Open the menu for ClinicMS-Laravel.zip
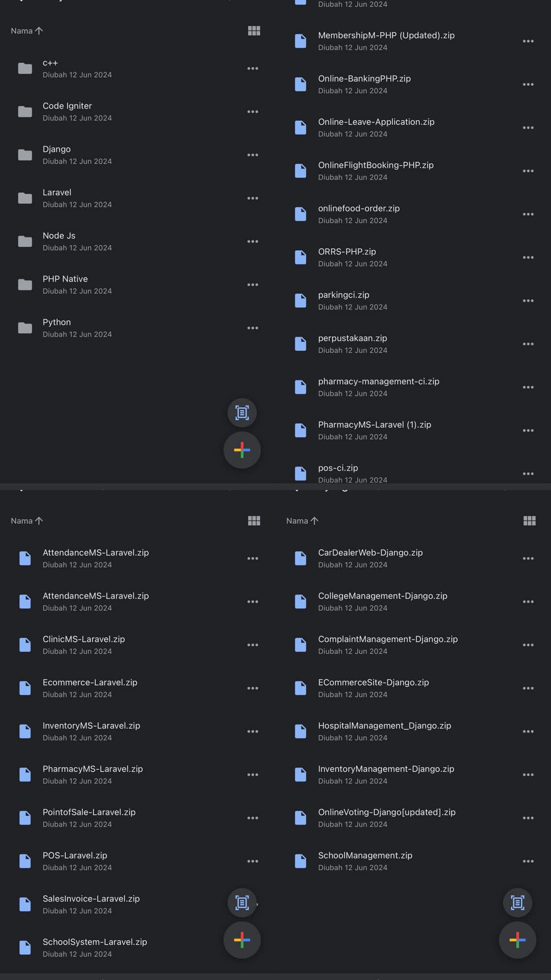This screenshot has width=551, height=980. (253, 645)
